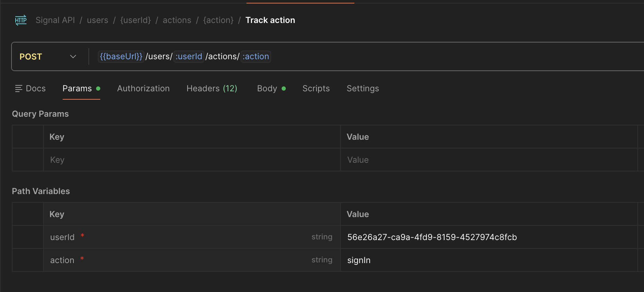
Task: Click the empty Key field under Query Params
Action: click(x=139, y=160)
